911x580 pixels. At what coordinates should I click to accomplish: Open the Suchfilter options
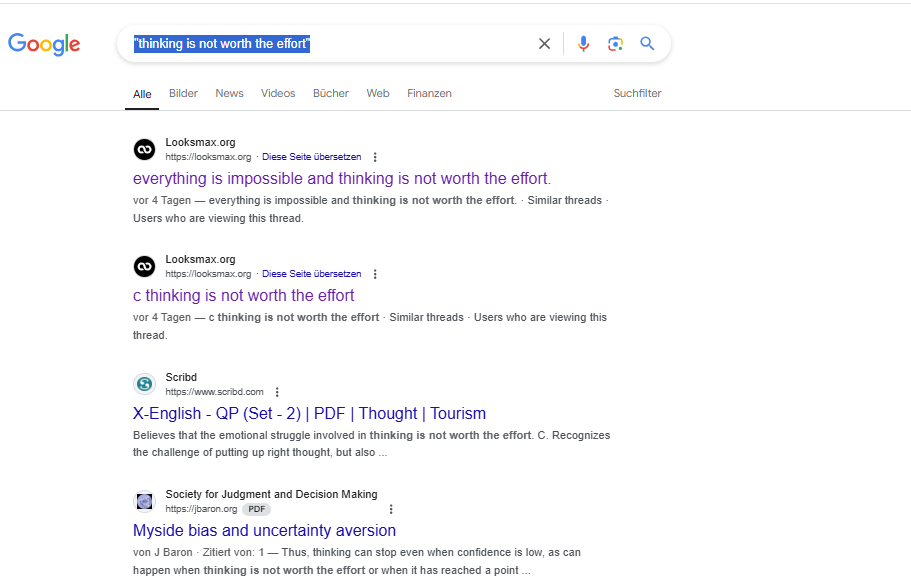click(637, 94)
